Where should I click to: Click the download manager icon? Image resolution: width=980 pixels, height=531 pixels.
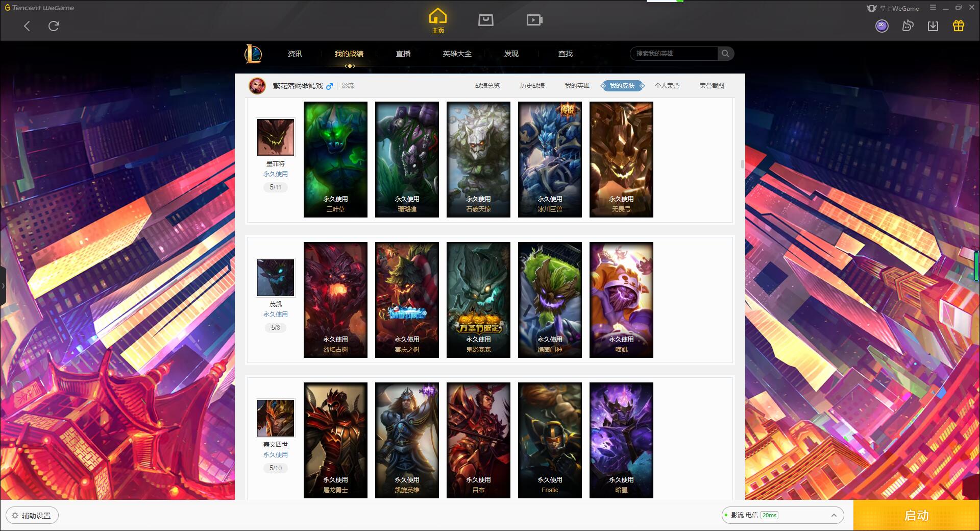click(x=933, y=26)
